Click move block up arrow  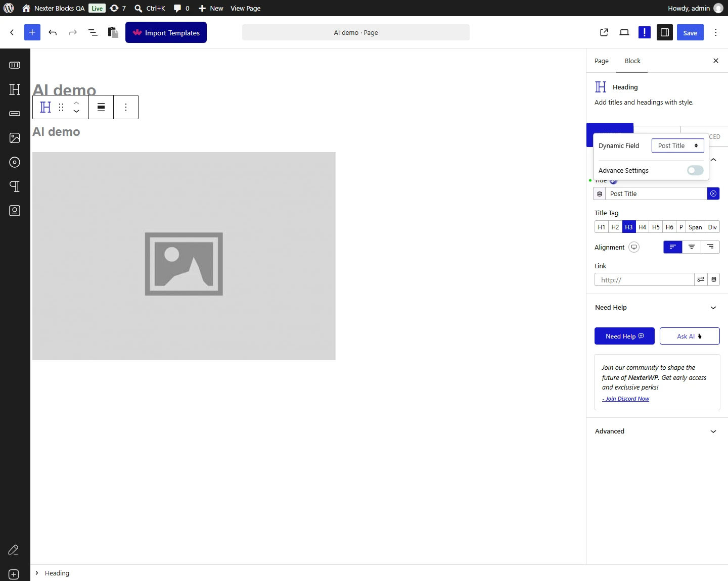pyautogui.click(x=76, y=103)
